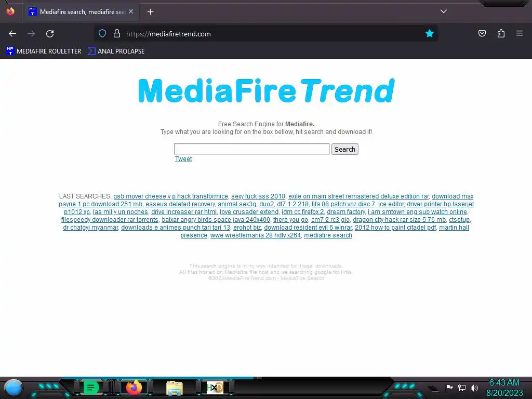Click the Tweet link
The height and width of the screenshot is (399, 532).
coord(183,159)
